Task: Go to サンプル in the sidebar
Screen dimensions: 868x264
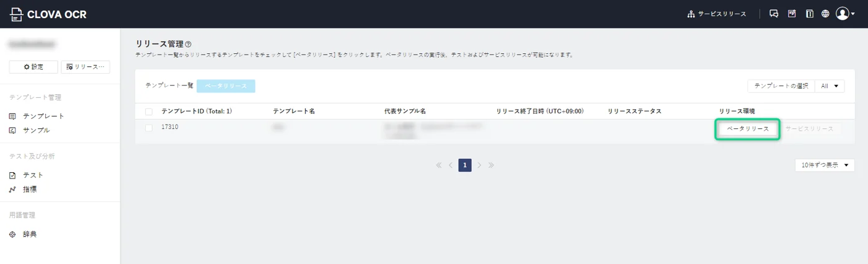Action: click(x=36, y=130)
